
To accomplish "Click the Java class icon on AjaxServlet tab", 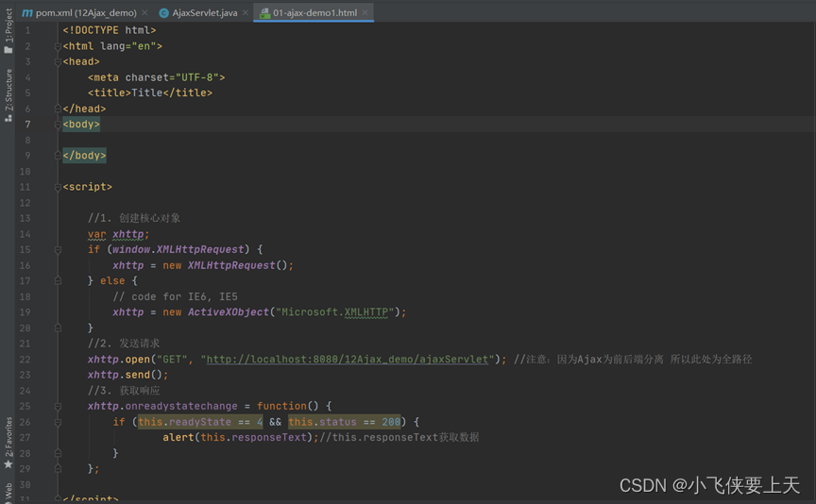I will (164, 13).
